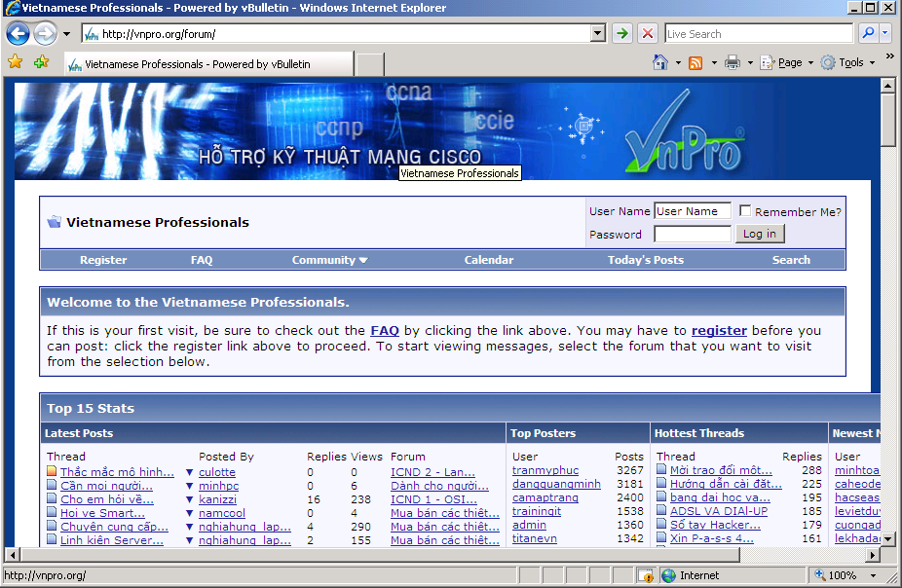Jump to last post arrow beside minhpc
902x588 pixels.
[x=189, y=486]
